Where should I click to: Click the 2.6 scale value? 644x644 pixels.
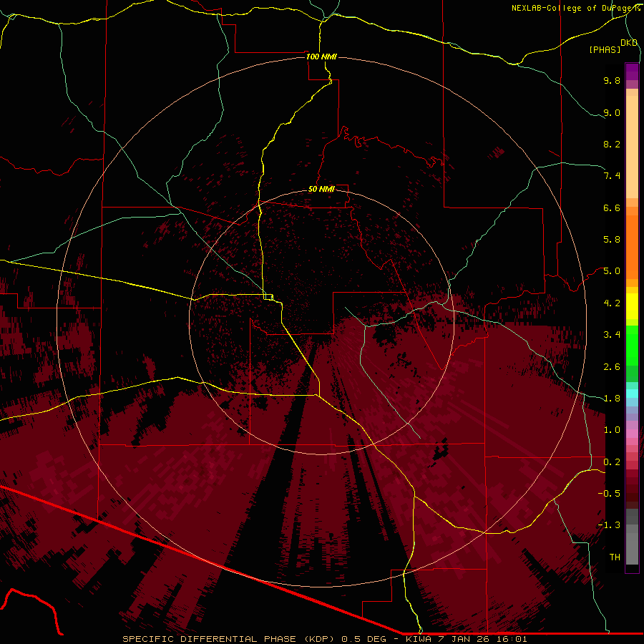tap(612, 367)
